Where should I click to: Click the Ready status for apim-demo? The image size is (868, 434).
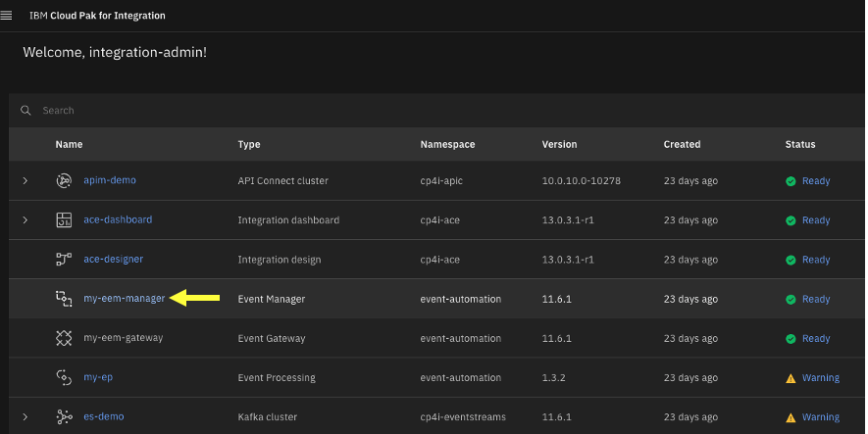tap(815, 181)
